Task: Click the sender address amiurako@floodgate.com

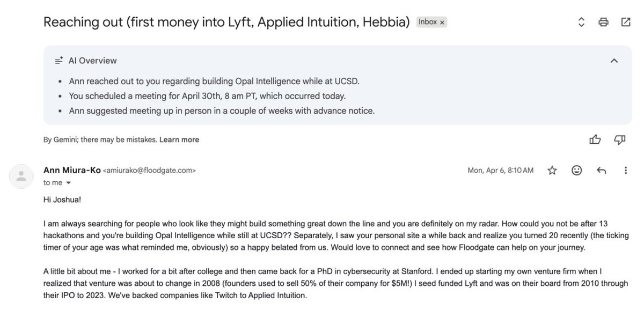Action: pyautogui.click(x=149, y=171)
